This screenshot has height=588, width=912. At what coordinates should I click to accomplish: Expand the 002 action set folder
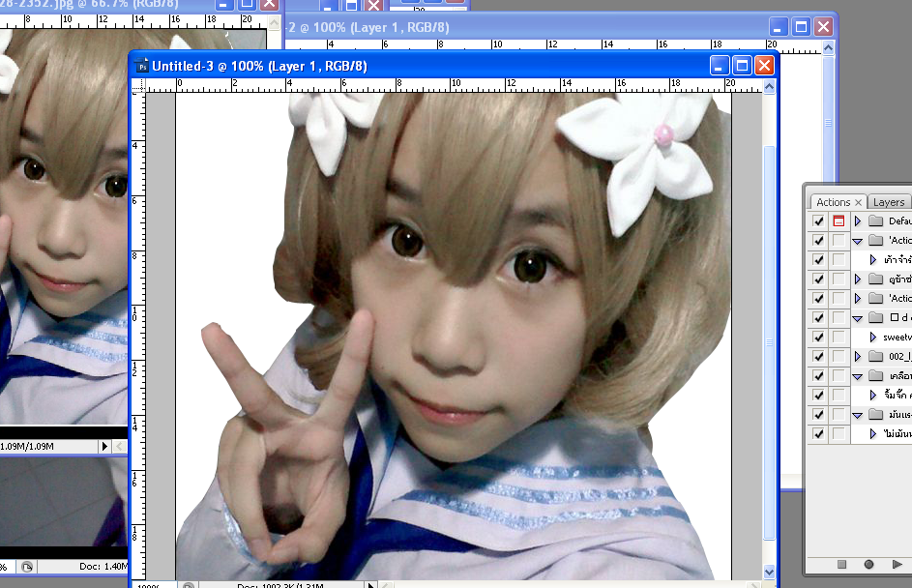[x=857, y=356]
